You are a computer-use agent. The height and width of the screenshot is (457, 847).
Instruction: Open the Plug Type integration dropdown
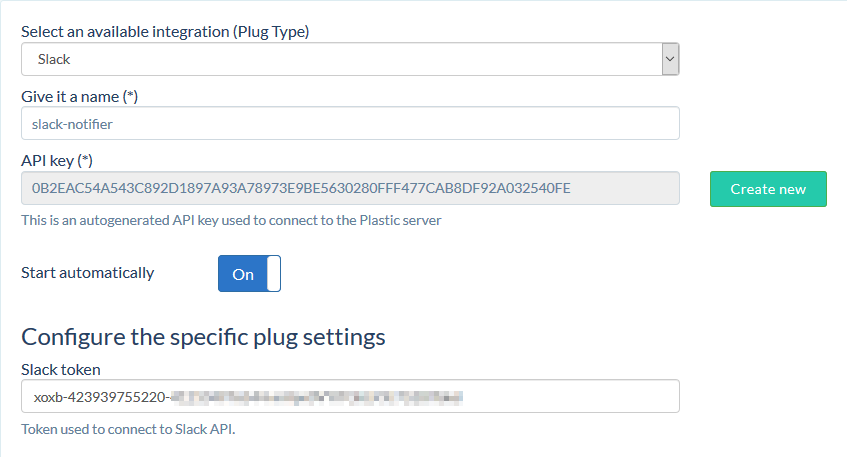350,59
